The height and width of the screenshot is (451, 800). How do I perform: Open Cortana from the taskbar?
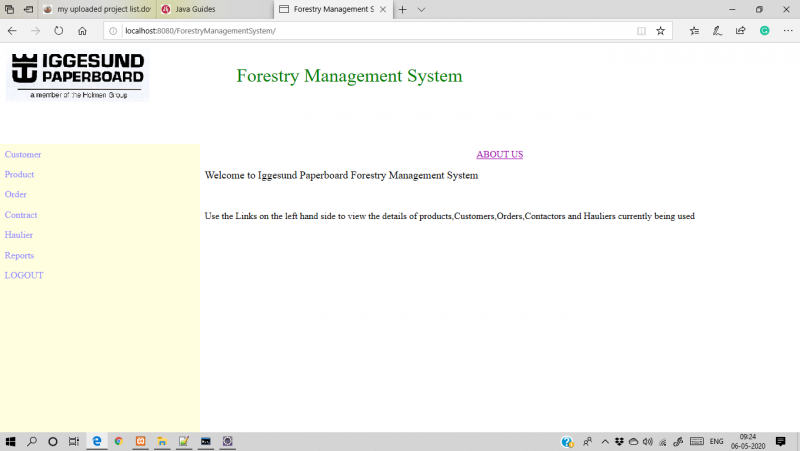(53, 441)
